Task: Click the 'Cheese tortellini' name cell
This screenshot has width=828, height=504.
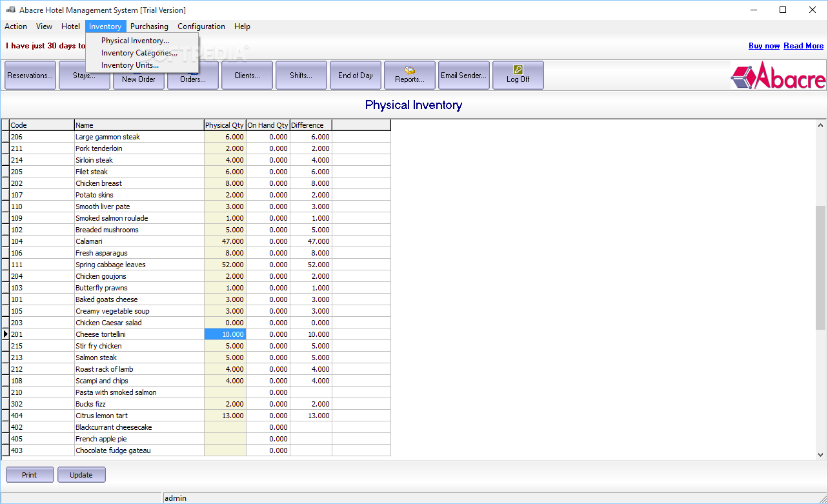Action: coord(139,334)
